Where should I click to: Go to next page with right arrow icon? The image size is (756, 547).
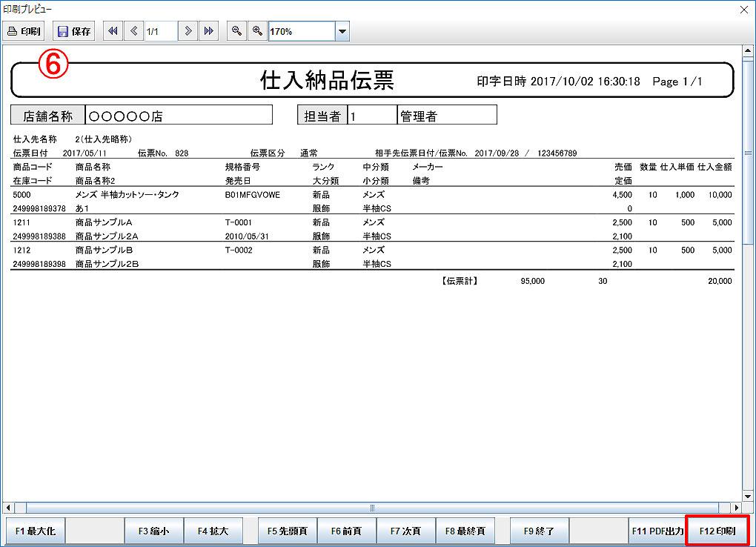coord(189,31)
